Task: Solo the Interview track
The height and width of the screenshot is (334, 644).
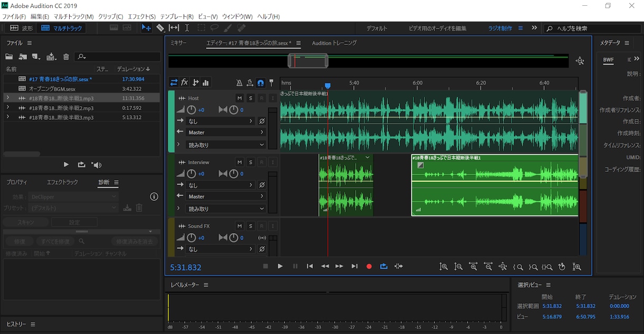Action: coord(251,162)
